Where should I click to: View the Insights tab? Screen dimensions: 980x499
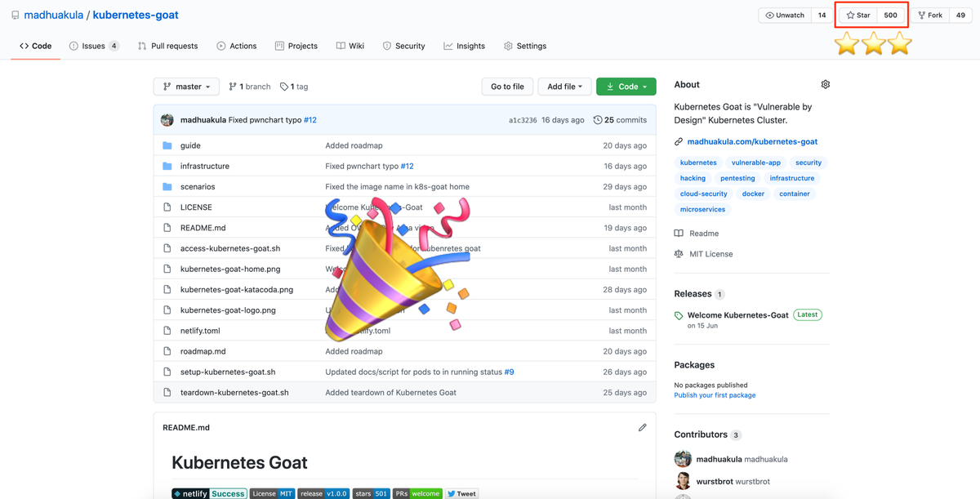tap(464, 46)
